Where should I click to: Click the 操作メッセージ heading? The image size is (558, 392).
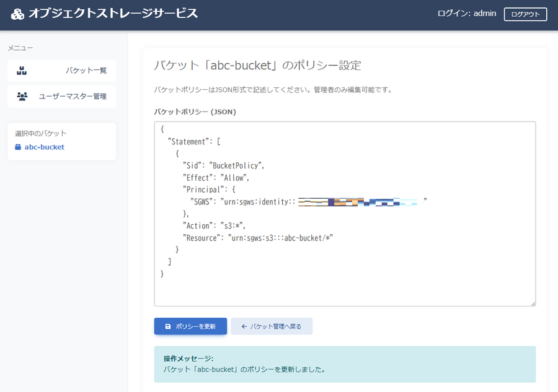(x=188, y=358)
